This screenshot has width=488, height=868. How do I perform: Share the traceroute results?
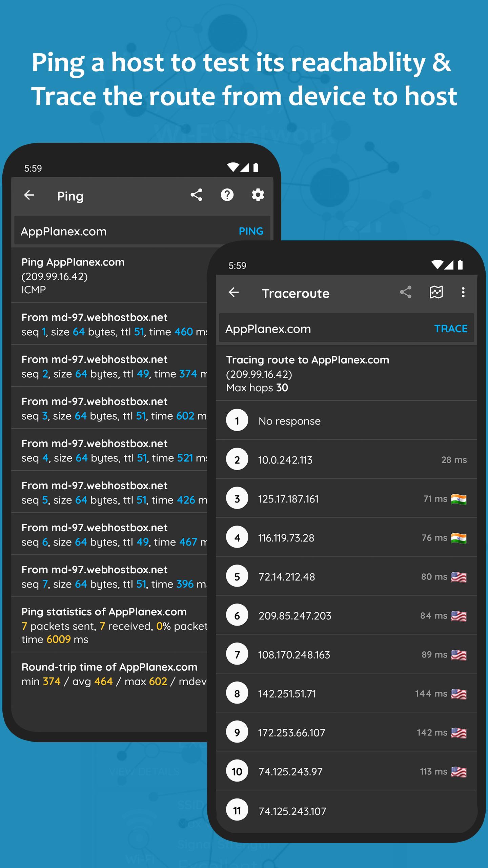pos(405,292)
